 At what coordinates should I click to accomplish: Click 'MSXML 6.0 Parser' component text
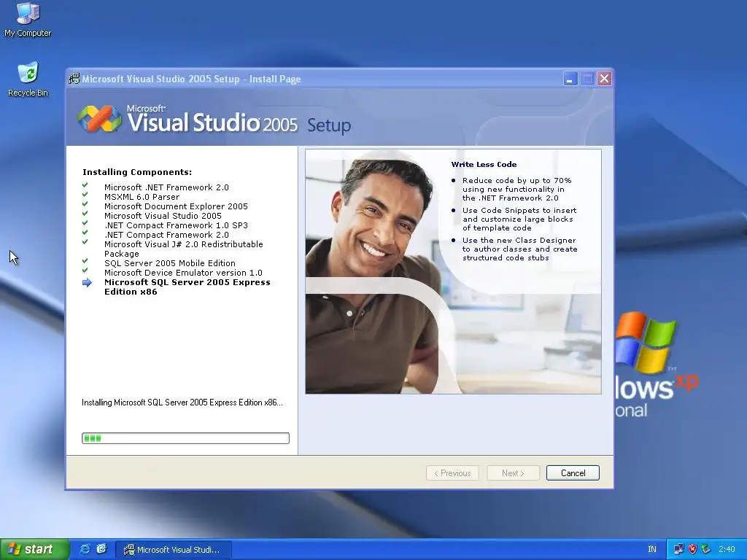pos(142,197)
